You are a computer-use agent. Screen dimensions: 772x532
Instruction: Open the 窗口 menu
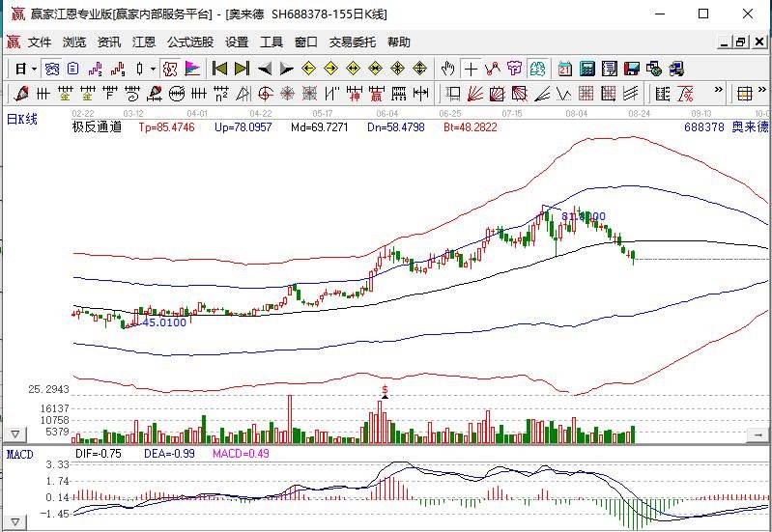click(x=305, y=42)
